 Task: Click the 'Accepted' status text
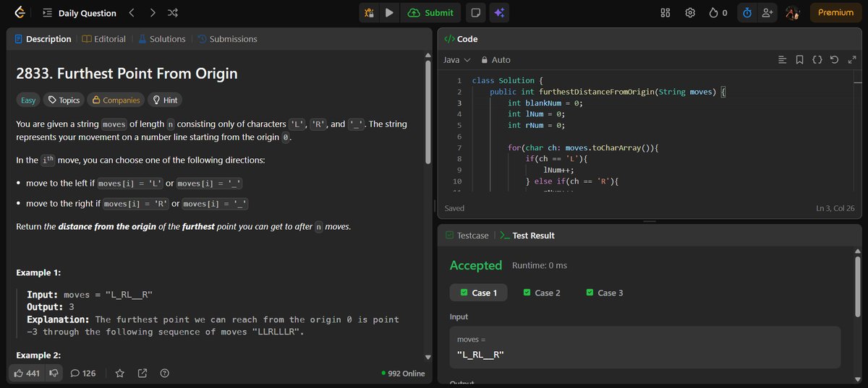476,265
